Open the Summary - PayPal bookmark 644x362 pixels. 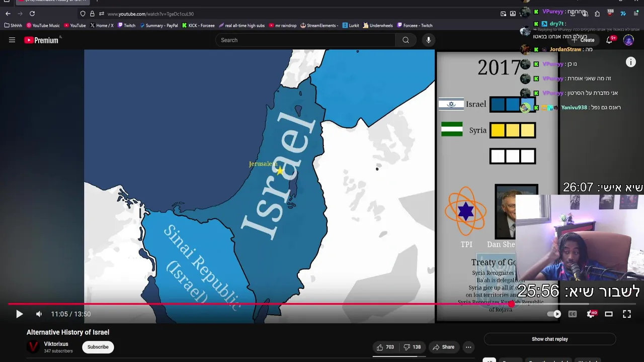pyautogui.click(x=159, y=25)
